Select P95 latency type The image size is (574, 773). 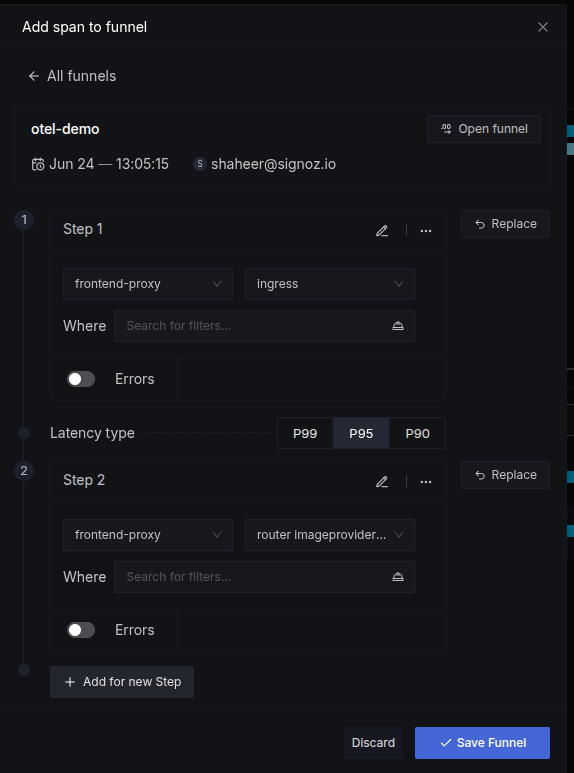361,433
